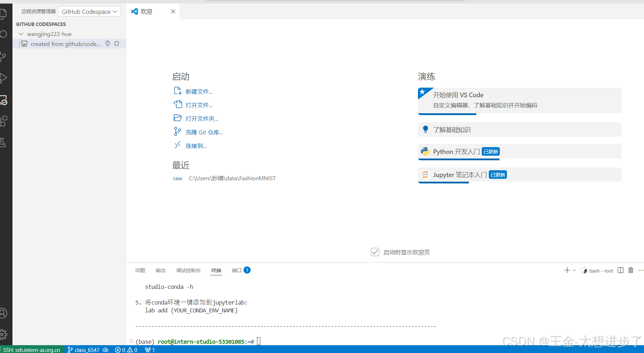644x353 pixels.
Task: Select the 终端 panel tab
Action: tap(216, 270)
